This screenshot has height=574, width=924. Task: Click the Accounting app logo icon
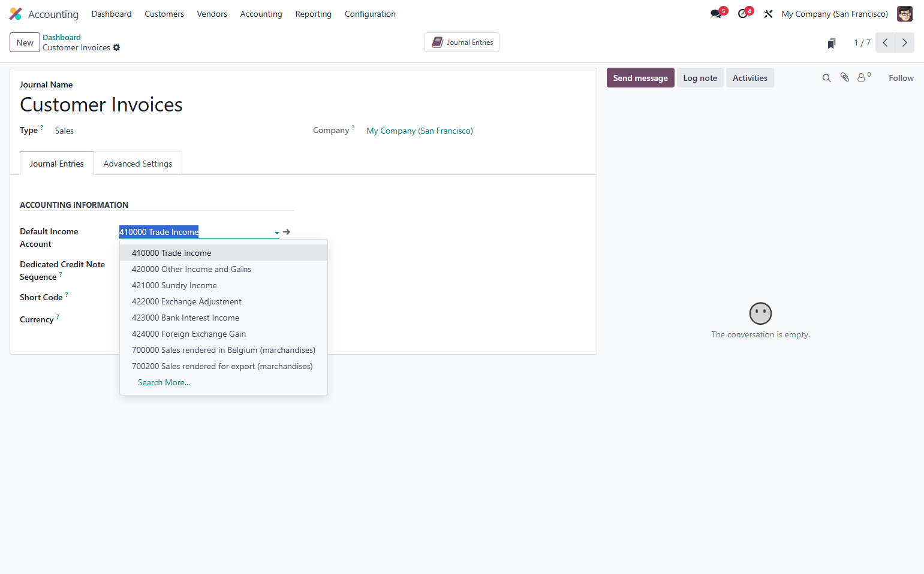(x=16, y=14)
